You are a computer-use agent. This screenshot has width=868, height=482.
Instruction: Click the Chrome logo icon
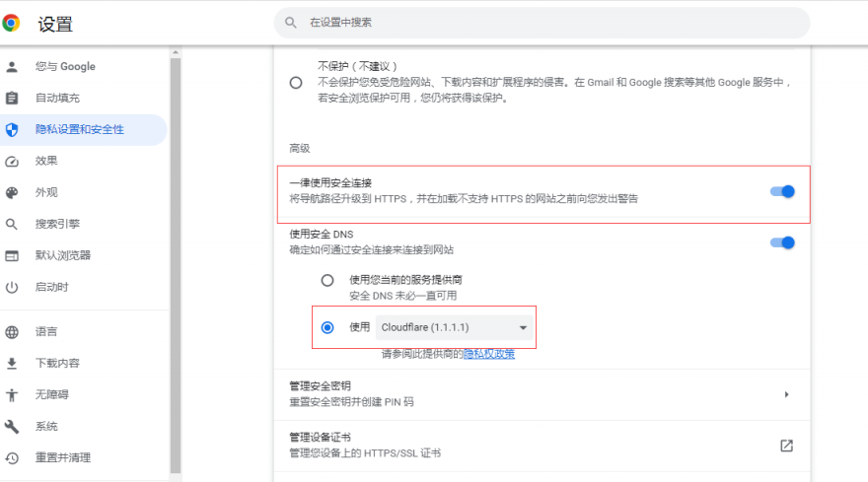(x=12, y=23)
